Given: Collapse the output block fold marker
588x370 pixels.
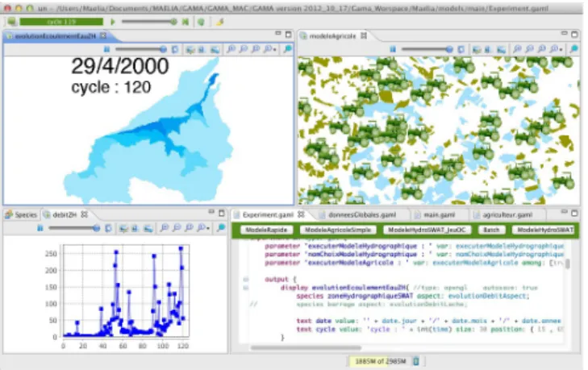Looking at the screenshot, I should [x=246, y=279].
